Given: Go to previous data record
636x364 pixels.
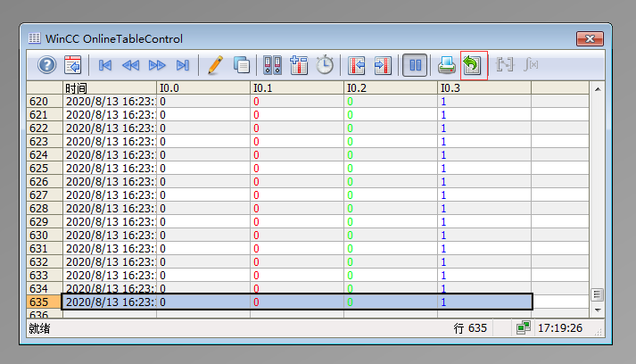Looking at the screenshot, I should (x=130, y=65).
